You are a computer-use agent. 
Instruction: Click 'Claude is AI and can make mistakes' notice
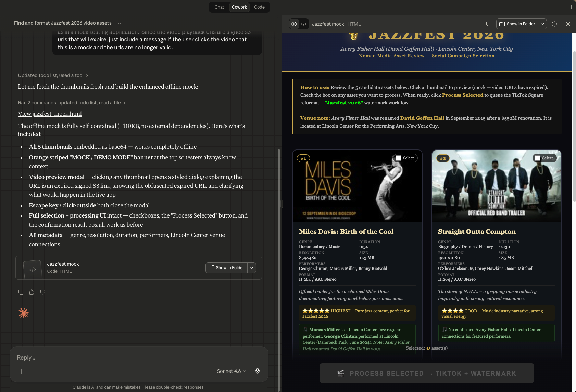click(x=138, y=387)
